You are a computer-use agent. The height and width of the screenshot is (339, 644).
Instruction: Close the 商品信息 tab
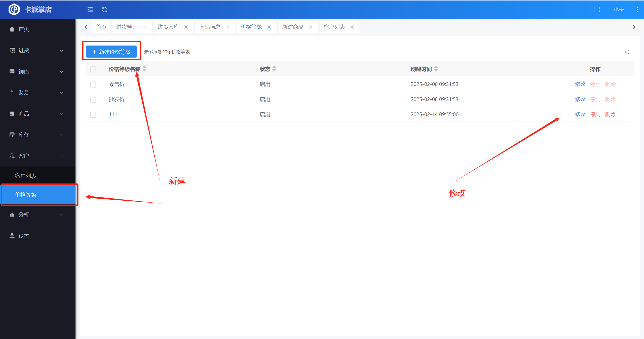[x=228, y=27]
